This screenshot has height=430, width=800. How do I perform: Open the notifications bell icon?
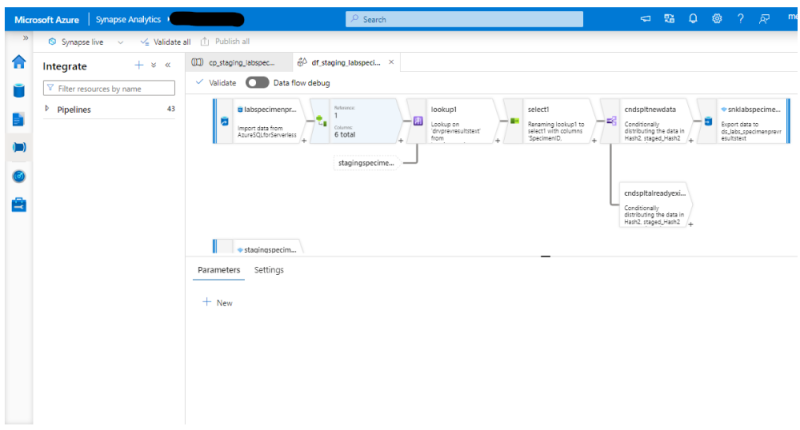coord(693,19)
